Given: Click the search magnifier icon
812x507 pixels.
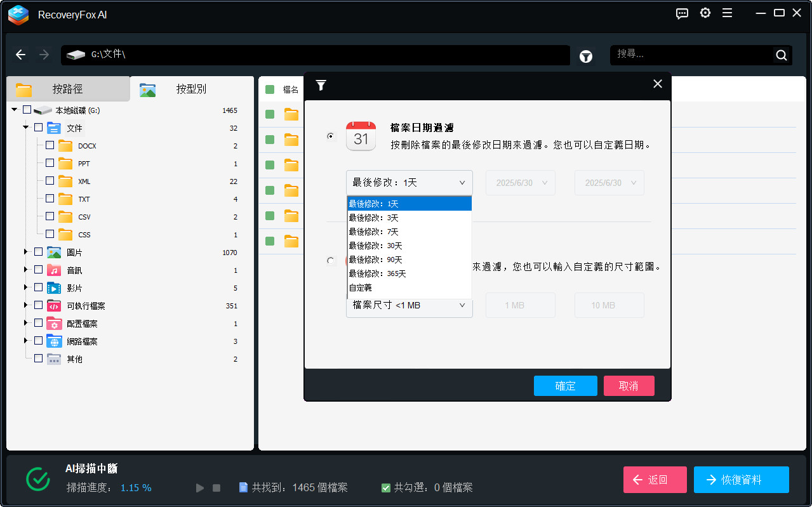Looking at the screenshot, I should click(781, 55).
